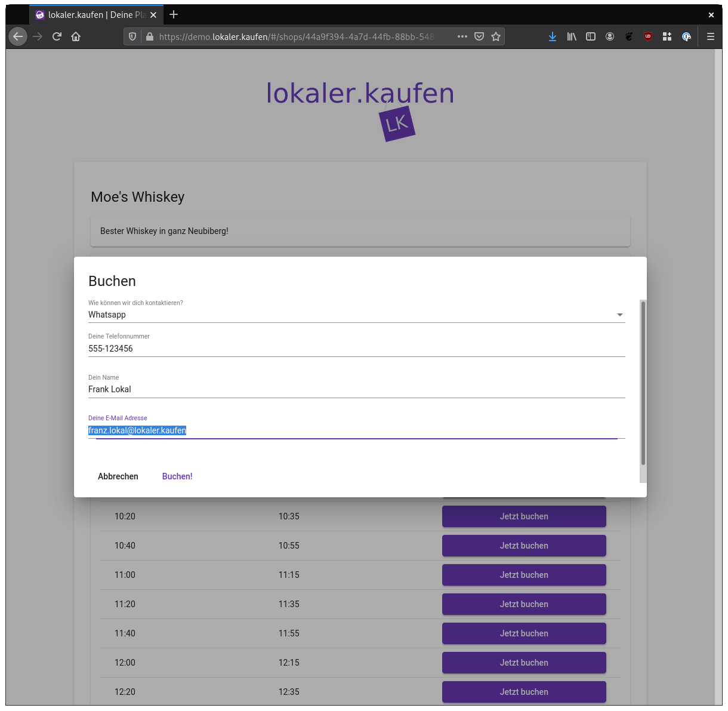Viewport: 728px width, 711px height.
Task: Click Jetzt buchen for 11:20 slot
Action: [x=524, y=604]
